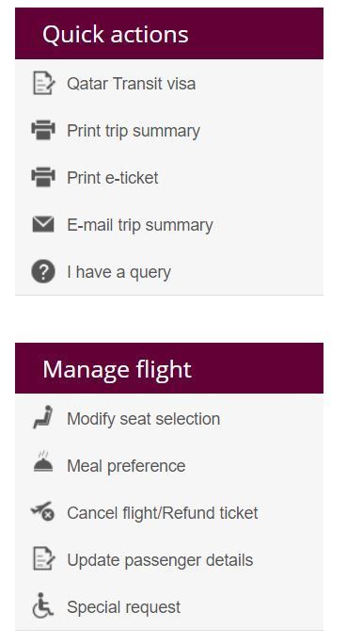This screenshot has height=644, width=347.
Task: Open the Qatar Transit visa link
Action: pos(132,84)
